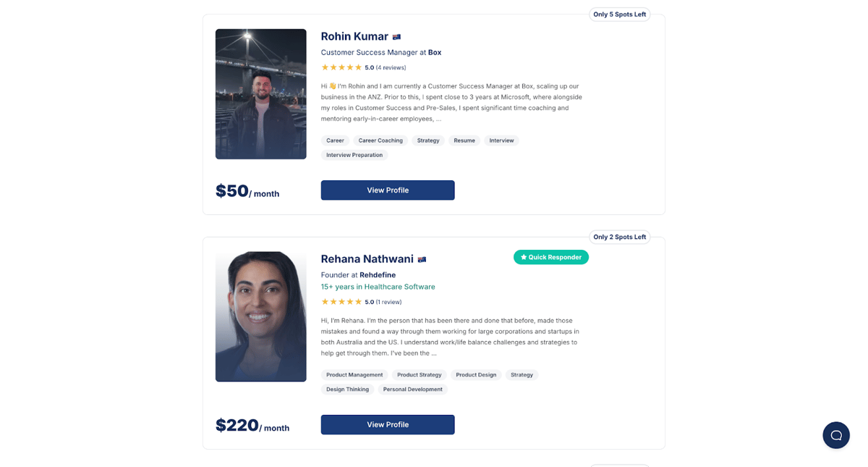Click the Australian flag next to Rohin Kumar

tap(397, 35)
